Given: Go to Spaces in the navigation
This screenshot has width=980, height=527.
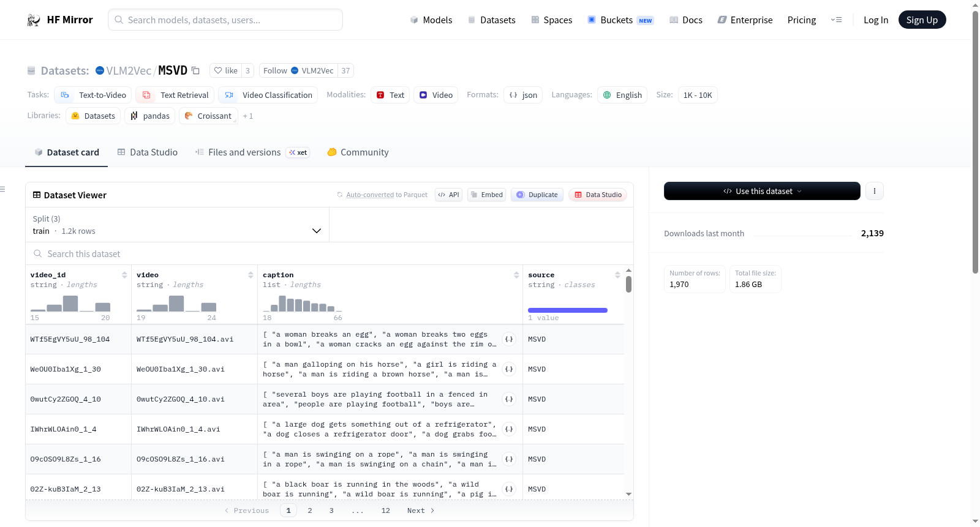Looking at the screenshot, I should (x=551, y=20).
